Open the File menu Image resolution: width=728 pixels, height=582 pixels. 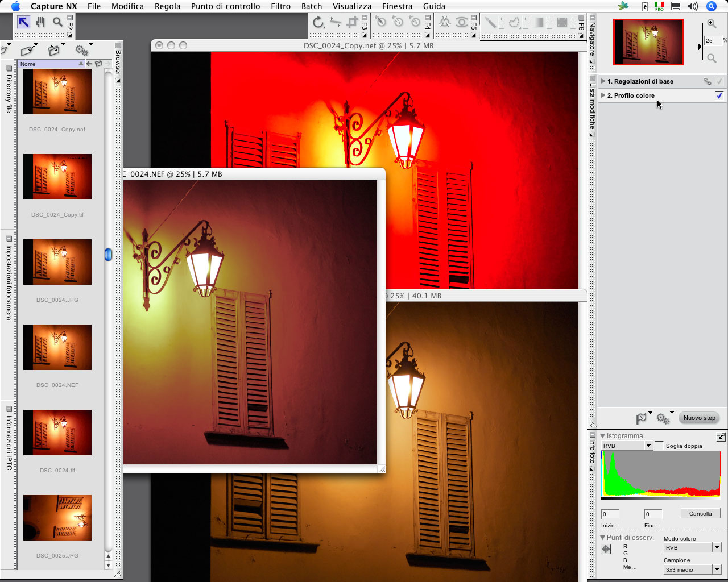(x=94, y=6)
